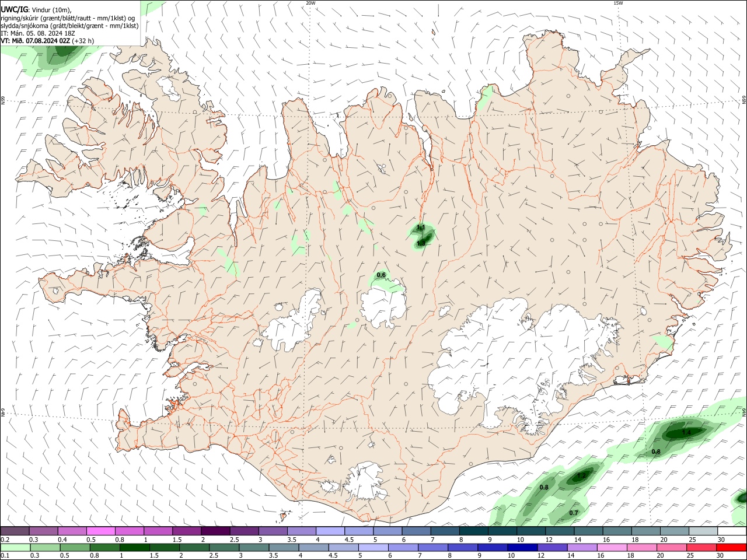Click the palest green 0.1 swatch in lower legend row

coord(15,547)
